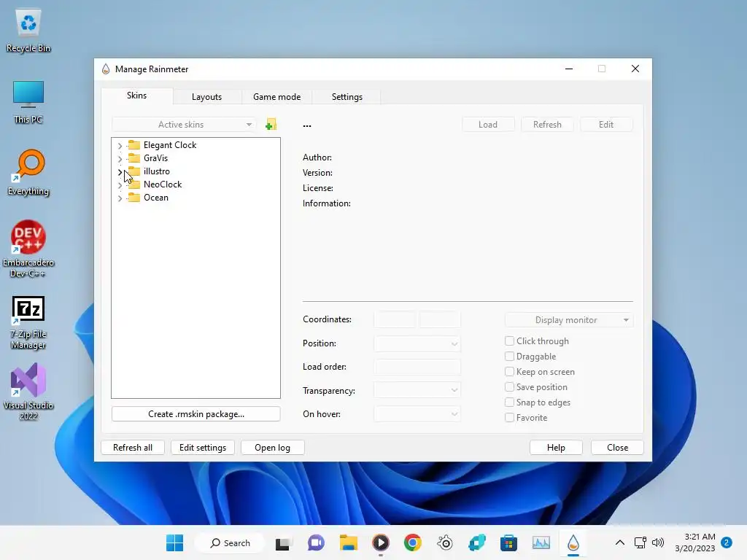
Task: Open Task View in taskbar
Action: click(x=282, y=542)
